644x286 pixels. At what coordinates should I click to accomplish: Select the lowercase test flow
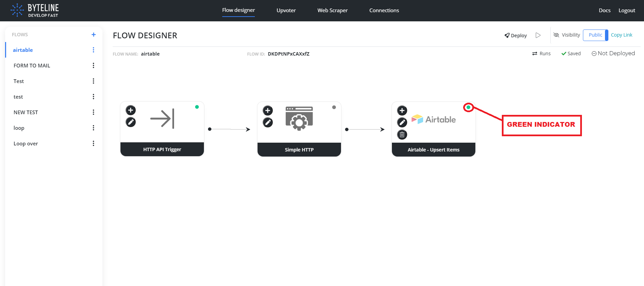pyautogui.click(x=18, y=97)
